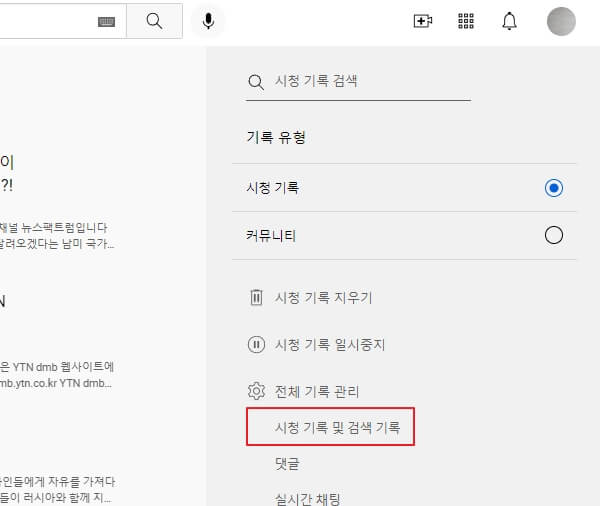
Task: Click the trash icon for 시청 기록 지우기
Action: [256, 297]
